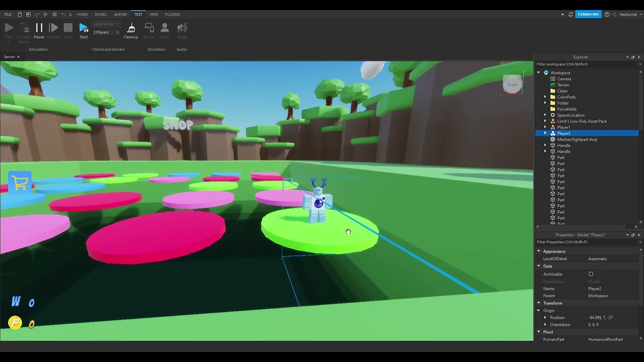Expand the Player1 model
This screenshot has height=362, width=644.
coord(545,127)
